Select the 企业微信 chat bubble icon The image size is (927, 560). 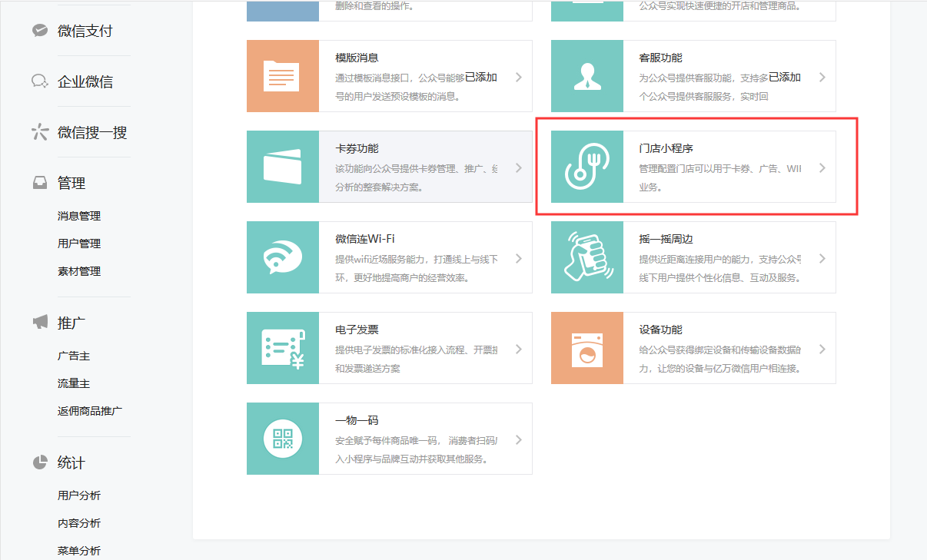tap(39, 81)
